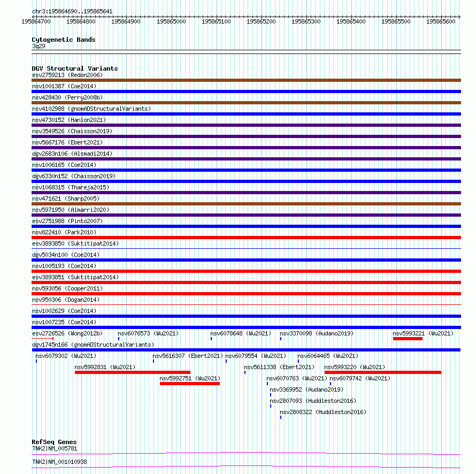476x474 pixels.
Task: Click the red bar under nsv5993220 (Wu2021)
Action: (x=383, y=372)
